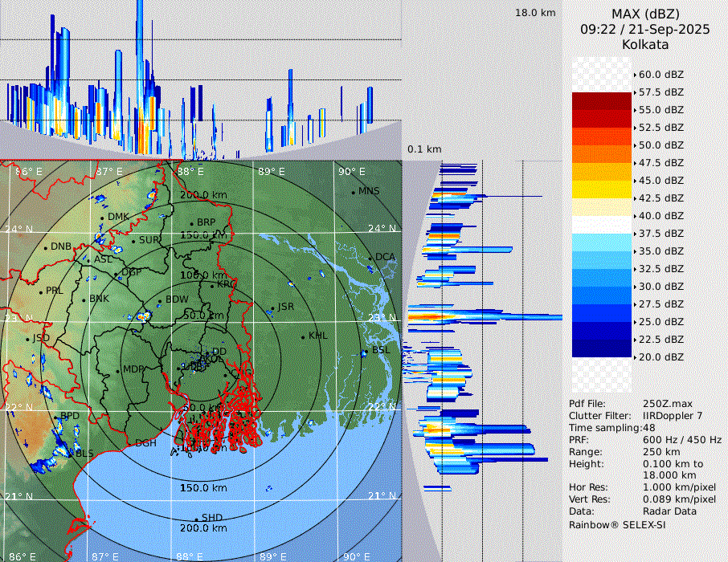Click the Rainbow SELEX-SI footer text
This screenshot has width=728, height=562.
point(617,524)
